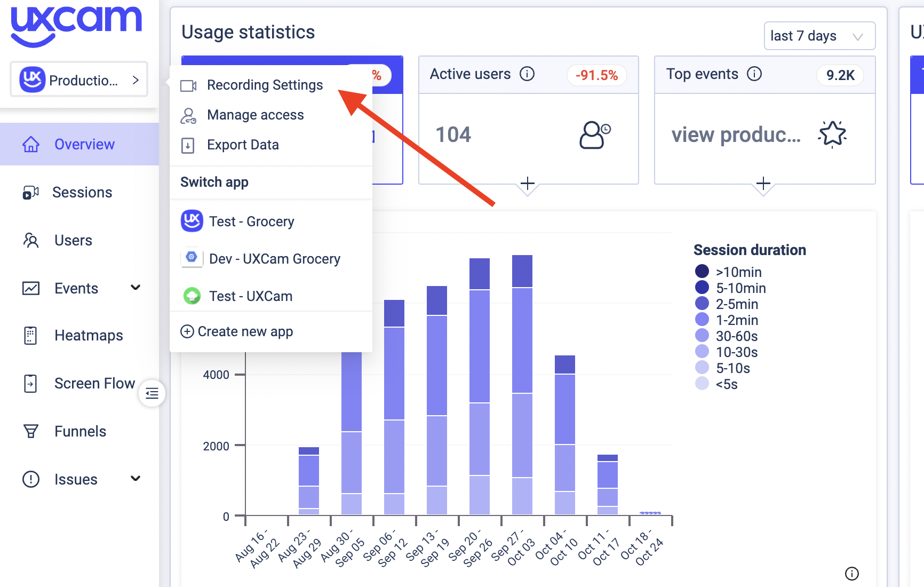924x587 pixels.
Task: Click the Issues alert icon
Action: point(31,479)
